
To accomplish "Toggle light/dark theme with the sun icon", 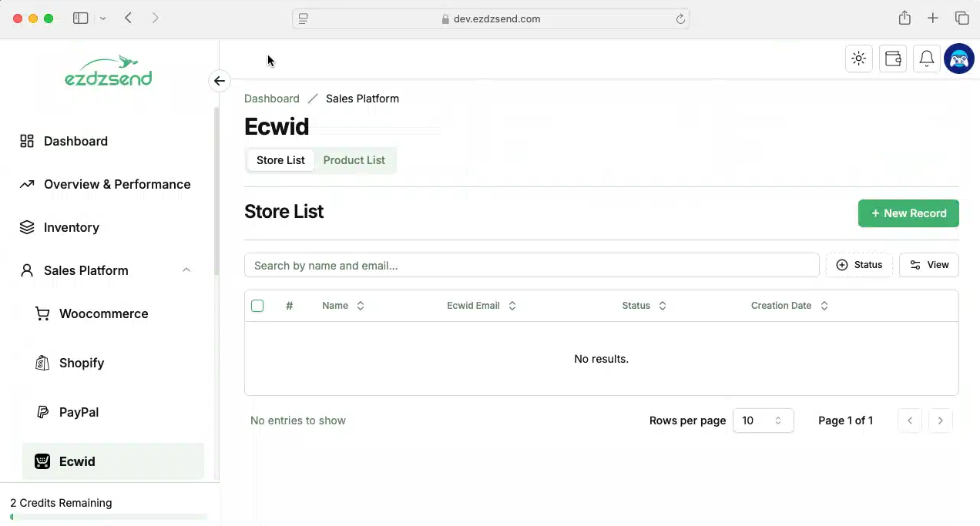I will pyautogui.click(x=858, y=58).
